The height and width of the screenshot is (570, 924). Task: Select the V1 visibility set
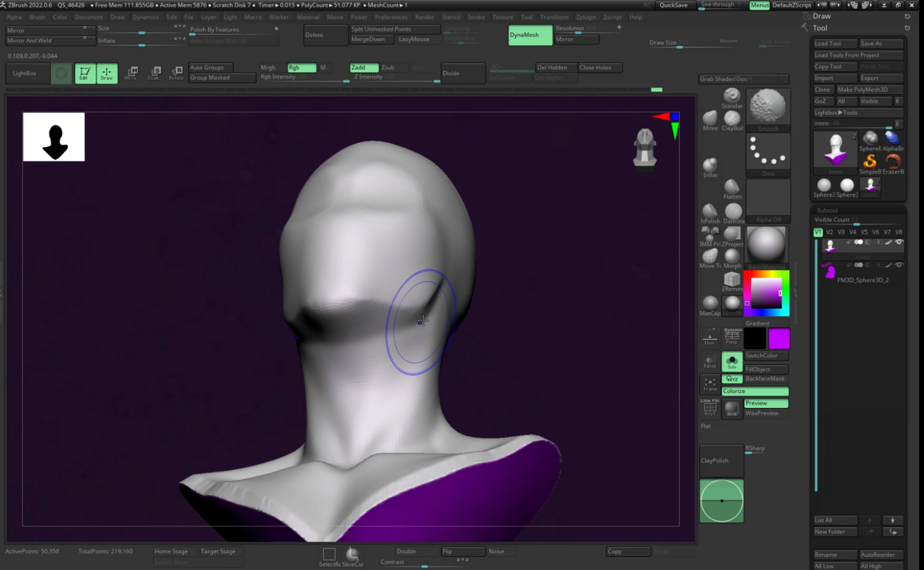coord(817,232)
